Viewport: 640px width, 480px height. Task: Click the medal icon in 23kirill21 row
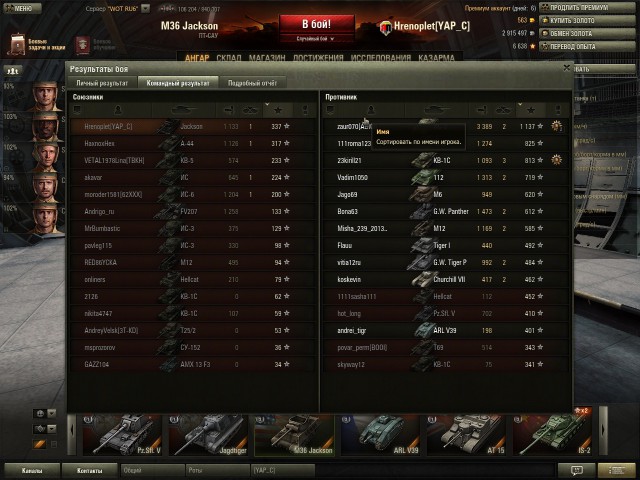pyautogui.click(x=556, y=160)
